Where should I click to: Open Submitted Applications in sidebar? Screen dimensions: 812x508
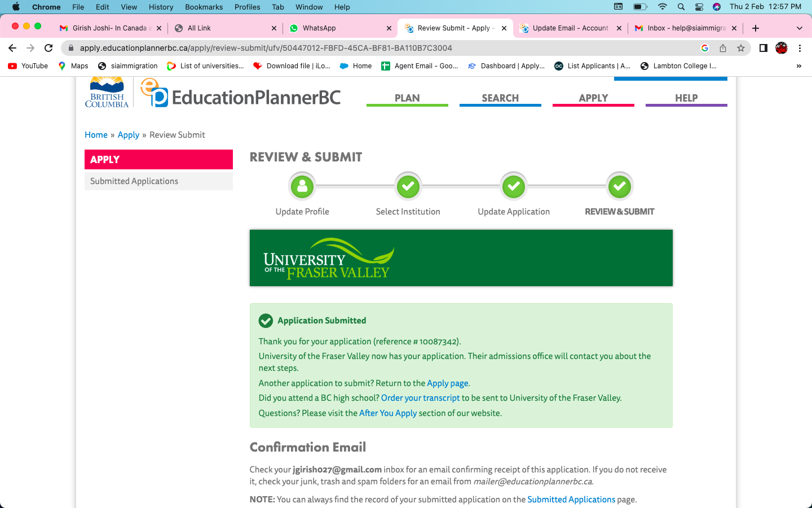pyautogui.click(x=158, y=181)
